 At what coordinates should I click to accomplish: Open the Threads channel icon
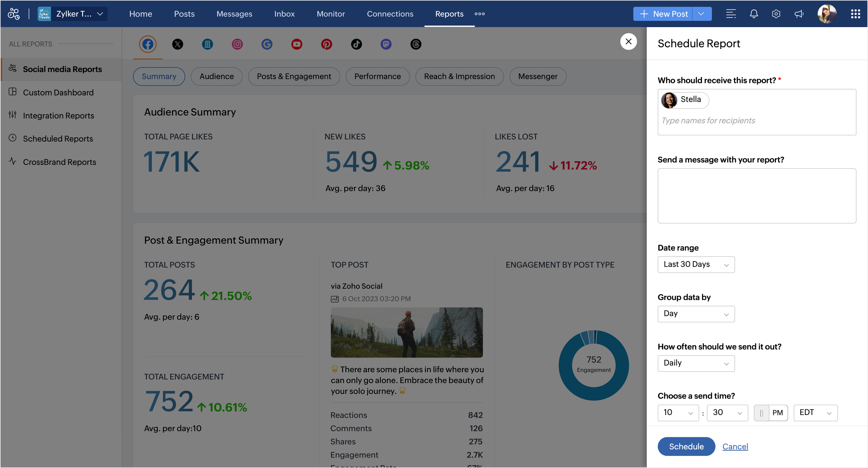(x=416, y=44)
